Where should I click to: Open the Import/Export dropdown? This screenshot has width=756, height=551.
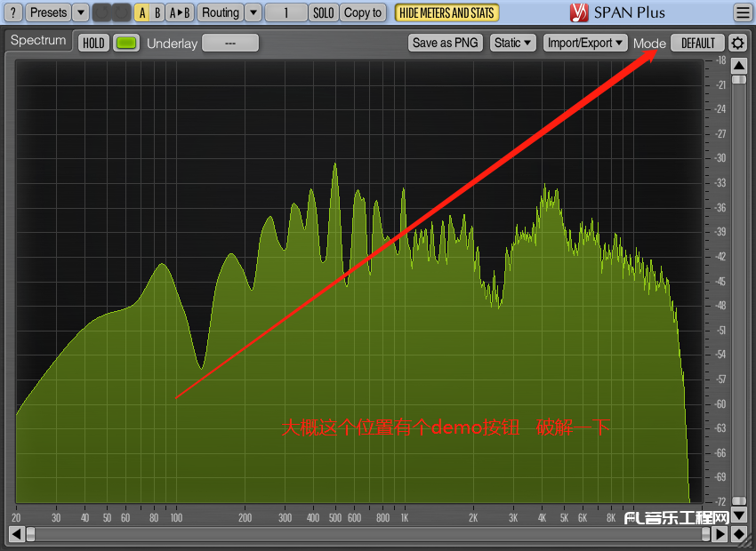point(584,43)
